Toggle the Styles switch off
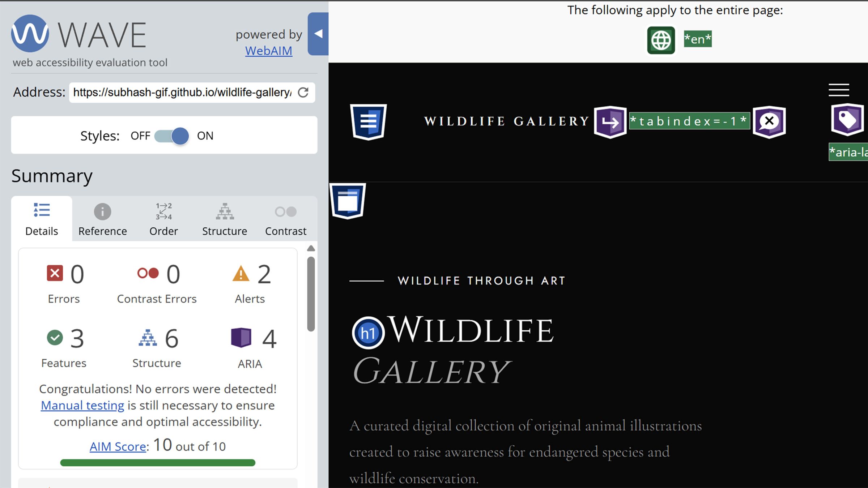868x488 pixels. point(172,136)
